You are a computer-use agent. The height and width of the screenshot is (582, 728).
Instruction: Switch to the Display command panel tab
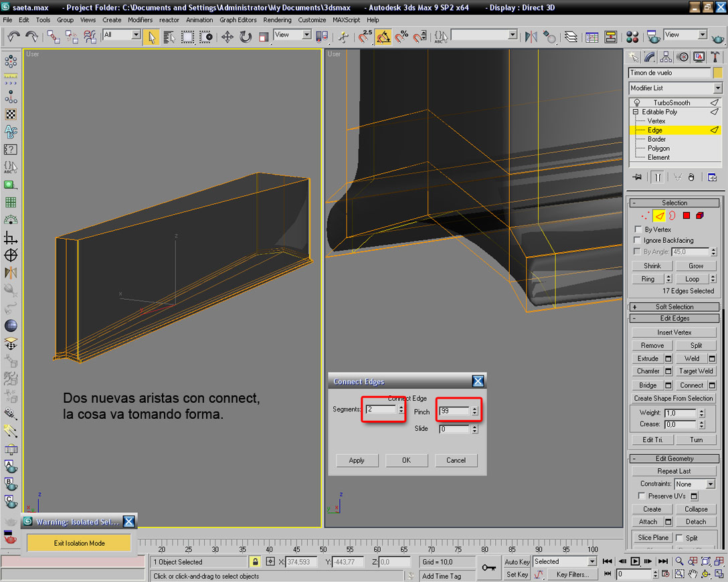(x=699, y=57)
